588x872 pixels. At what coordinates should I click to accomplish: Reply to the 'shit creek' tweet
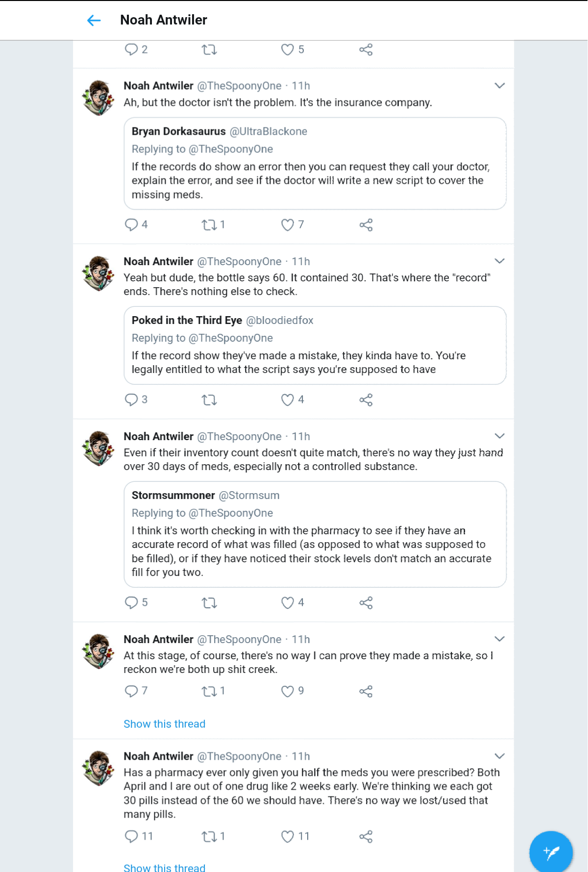pos(131,691)
